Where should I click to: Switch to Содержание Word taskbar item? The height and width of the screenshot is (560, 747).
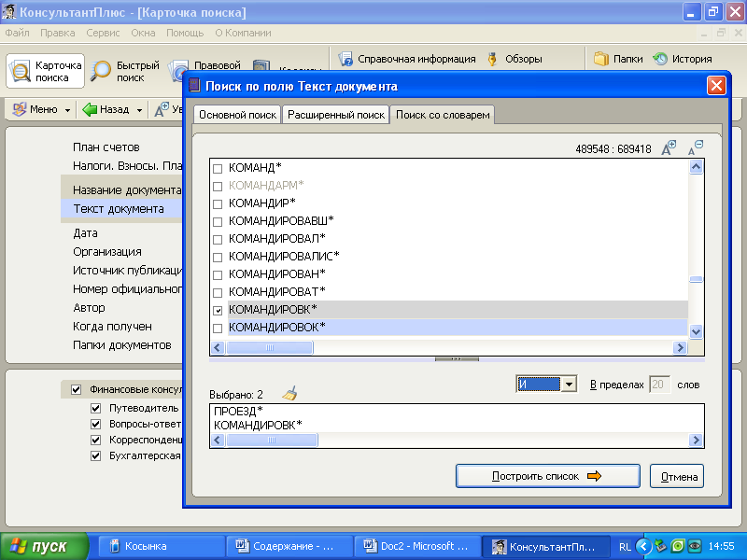pyautogui.click(x=289, y=546)
